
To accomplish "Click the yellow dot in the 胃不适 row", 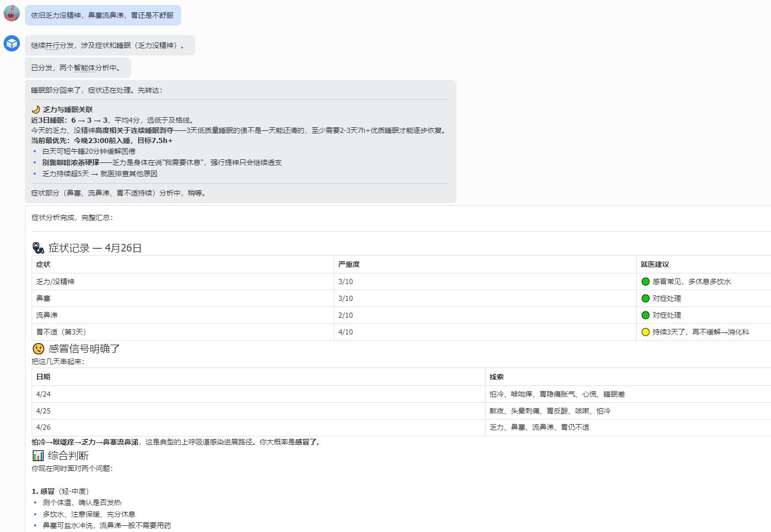I will point(645,332).
